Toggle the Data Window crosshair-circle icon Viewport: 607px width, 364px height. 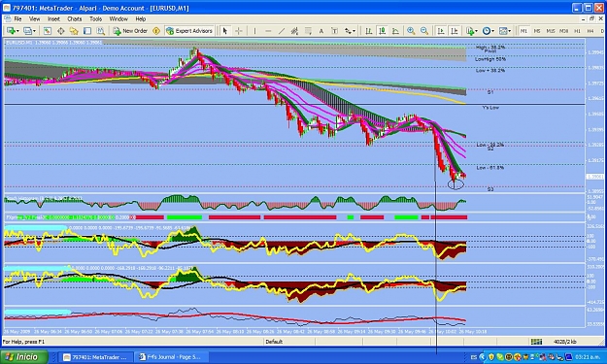point(61,31)
